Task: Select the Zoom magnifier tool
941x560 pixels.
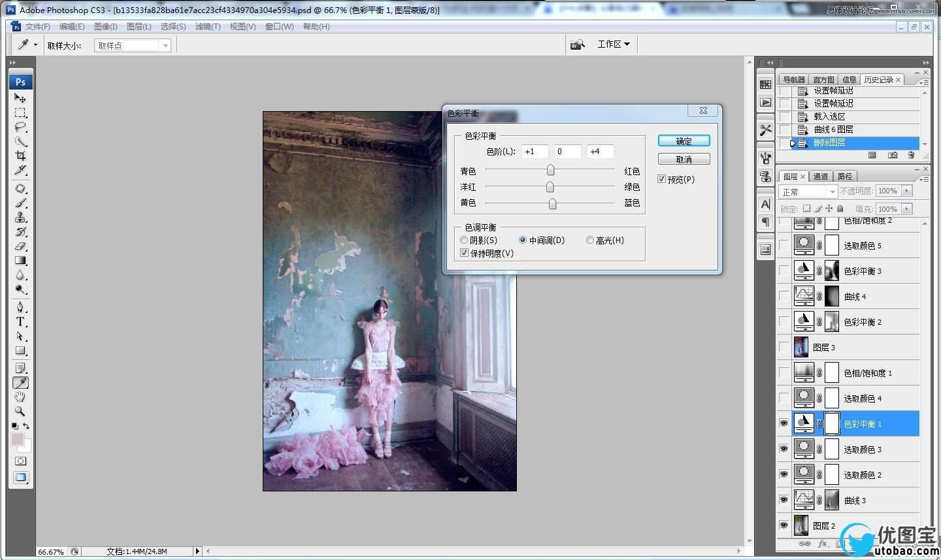Action: [x=20, y=412]
